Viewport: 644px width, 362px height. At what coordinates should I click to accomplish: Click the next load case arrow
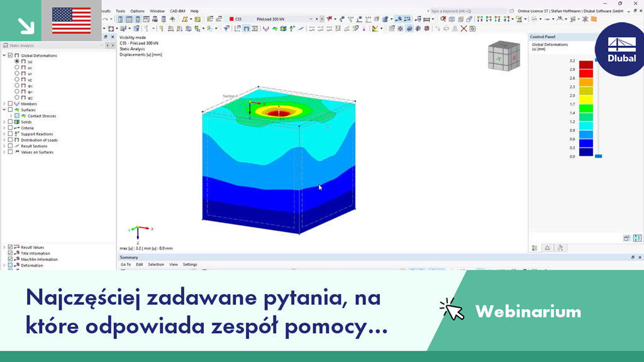(x=321, y=19)
